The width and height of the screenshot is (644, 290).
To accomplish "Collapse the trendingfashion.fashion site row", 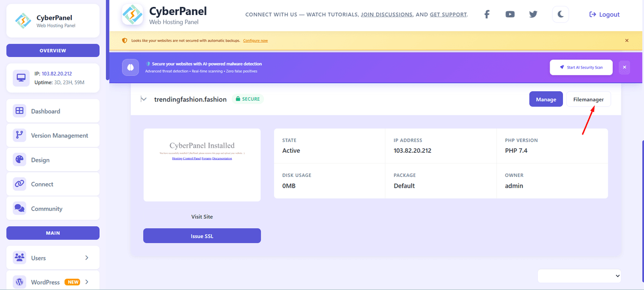I will click(143, 99).
